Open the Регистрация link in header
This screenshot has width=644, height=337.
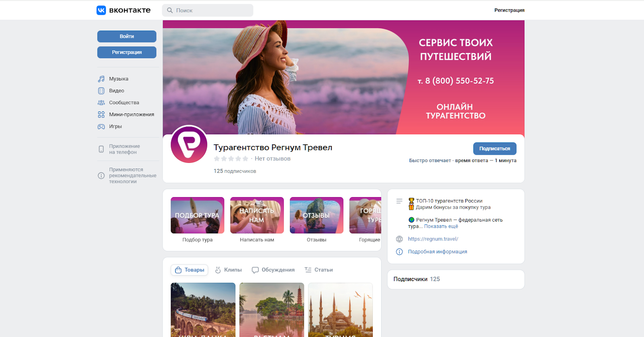click(x=510, y=10)
